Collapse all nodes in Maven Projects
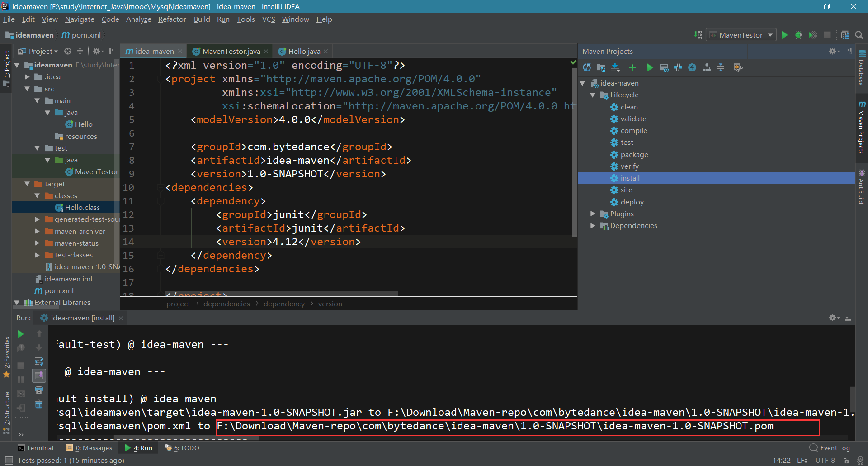Image resolution: width=868 pixels, height=466 pixels. (721, 67)
